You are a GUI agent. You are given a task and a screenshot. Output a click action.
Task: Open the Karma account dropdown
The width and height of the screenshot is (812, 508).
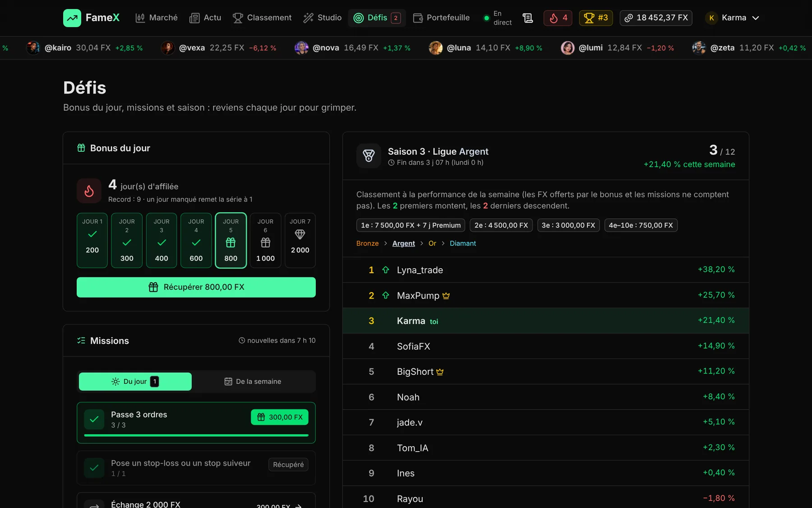[733, 18]
